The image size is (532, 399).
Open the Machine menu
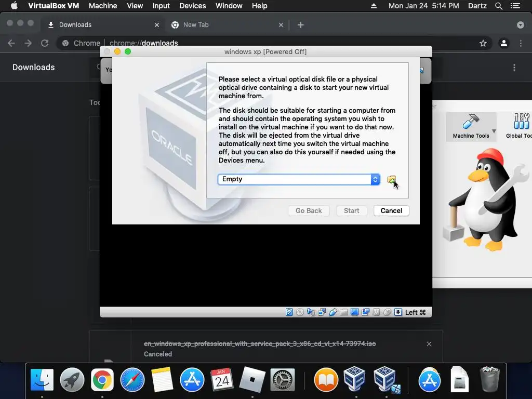coord(103,6)
